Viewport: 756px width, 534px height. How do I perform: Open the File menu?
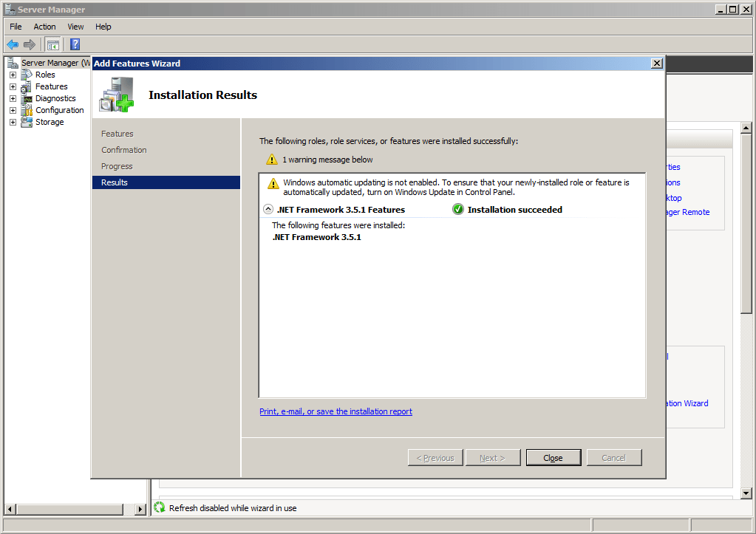[16, 27]
